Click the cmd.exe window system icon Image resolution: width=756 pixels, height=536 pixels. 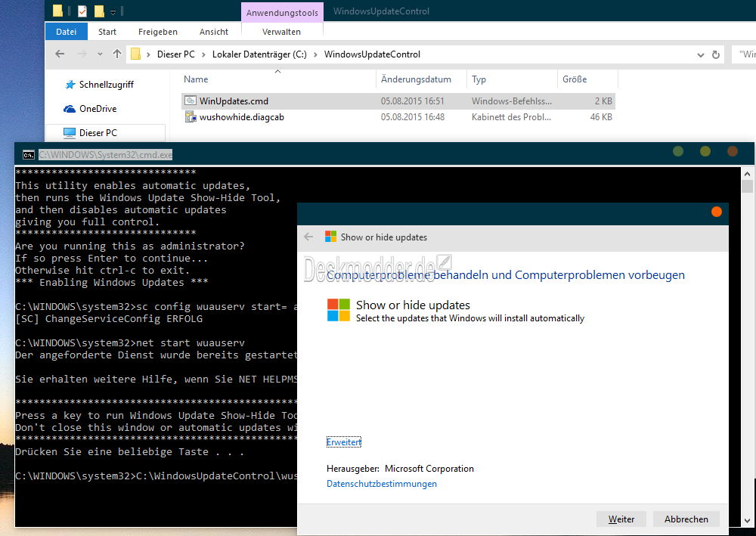click(x=29, y=155)
